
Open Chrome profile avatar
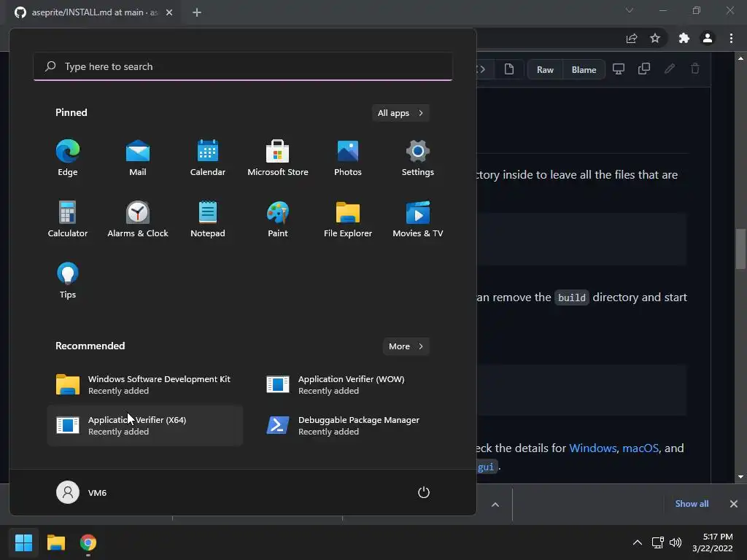(708, 38)
